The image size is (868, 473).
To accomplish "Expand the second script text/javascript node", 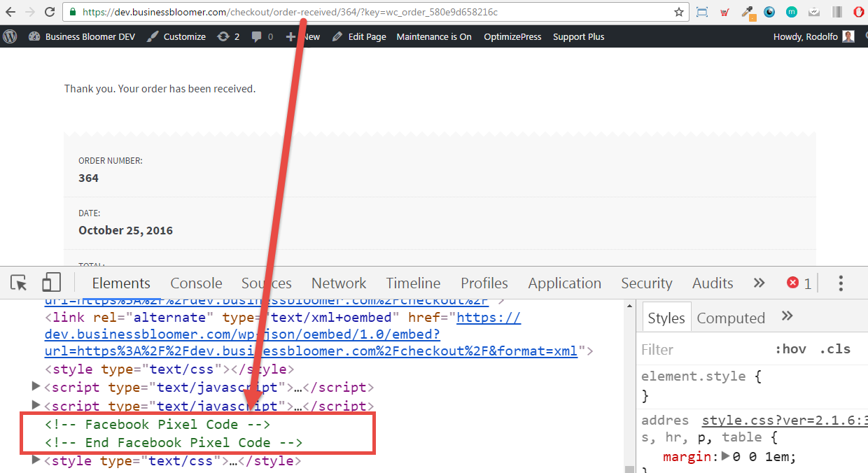I will [x=36, y=406].
